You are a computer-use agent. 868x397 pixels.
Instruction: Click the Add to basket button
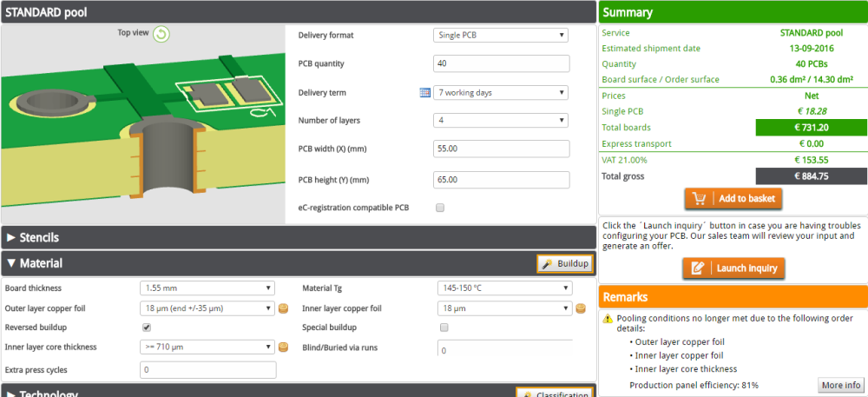[x=733, y=198]
